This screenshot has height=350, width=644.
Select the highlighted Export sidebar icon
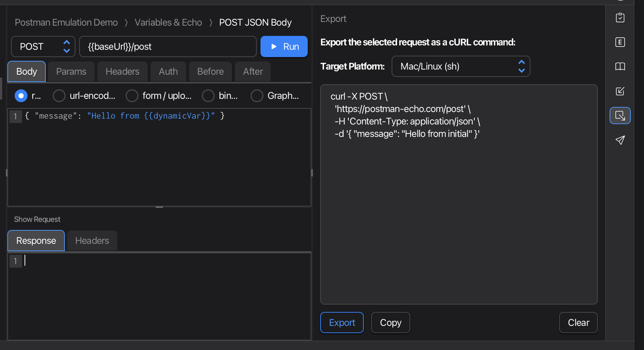coord(620,115)
